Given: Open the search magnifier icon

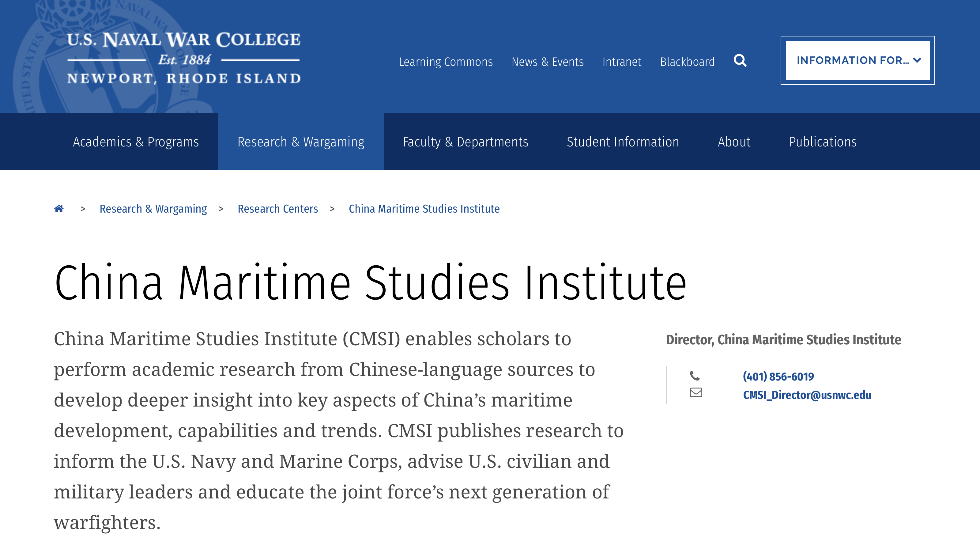Looking at the screenshot, I should [740, 60].
